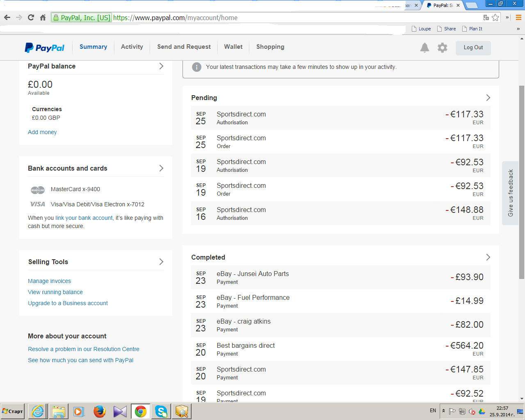Screen dimensions: 525x420
Task: Expand the Selling Tools section
Action: 161,262
